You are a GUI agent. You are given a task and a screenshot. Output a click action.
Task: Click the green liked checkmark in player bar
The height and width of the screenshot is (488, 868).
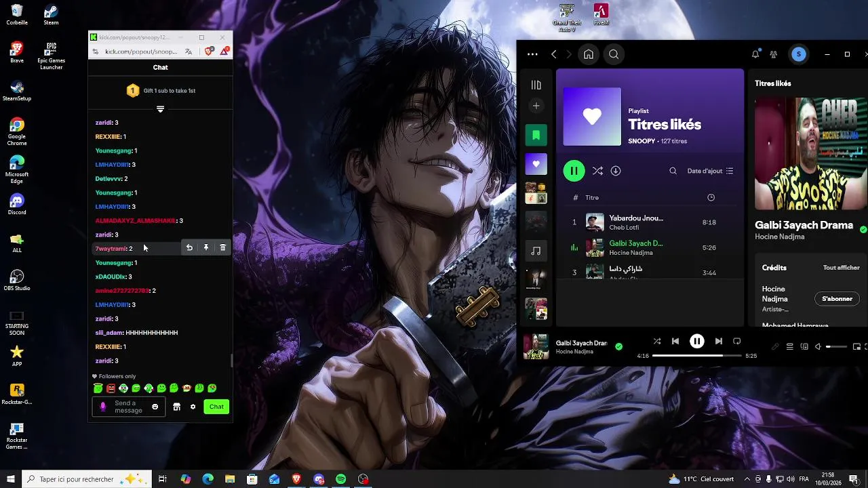[618, 346]
